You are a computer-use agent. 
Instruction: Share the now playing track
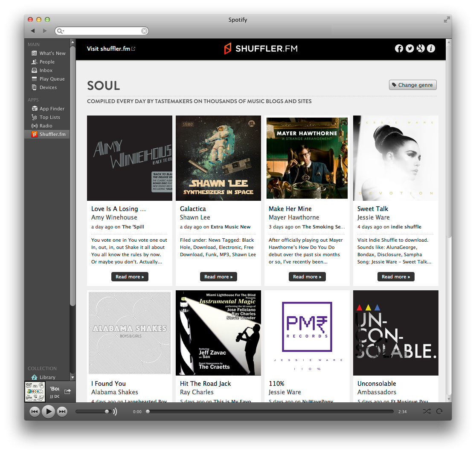[x=67, y=391]
